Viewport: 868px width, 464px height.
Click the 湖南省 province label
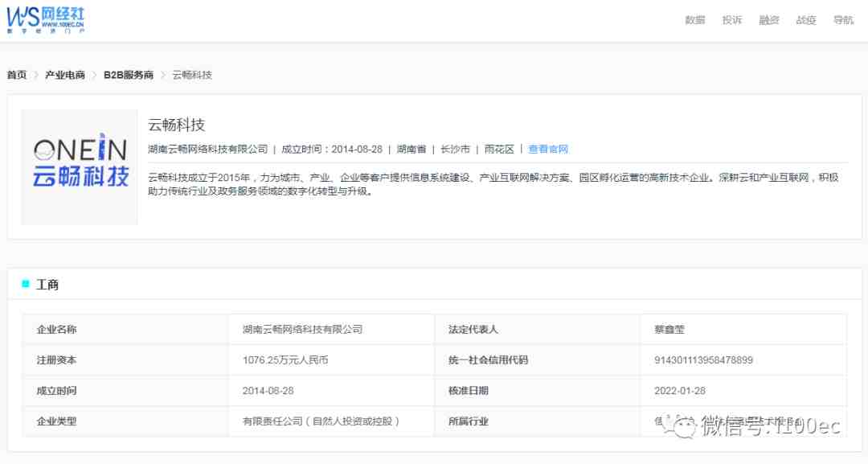point(411,149)
